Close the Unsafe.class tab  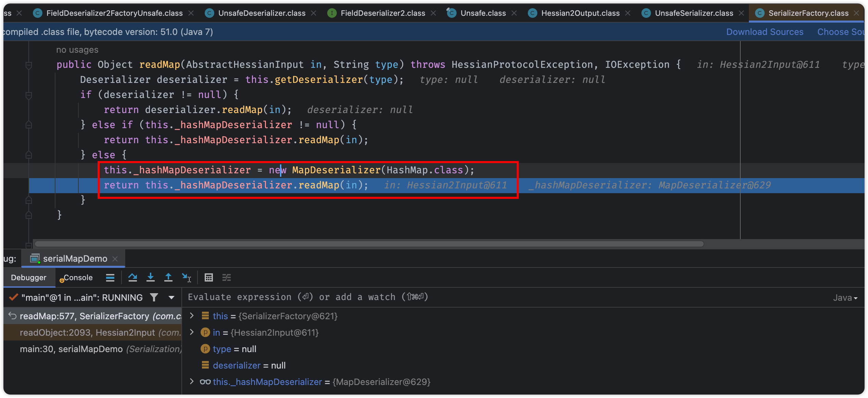[x=514, y=13]
